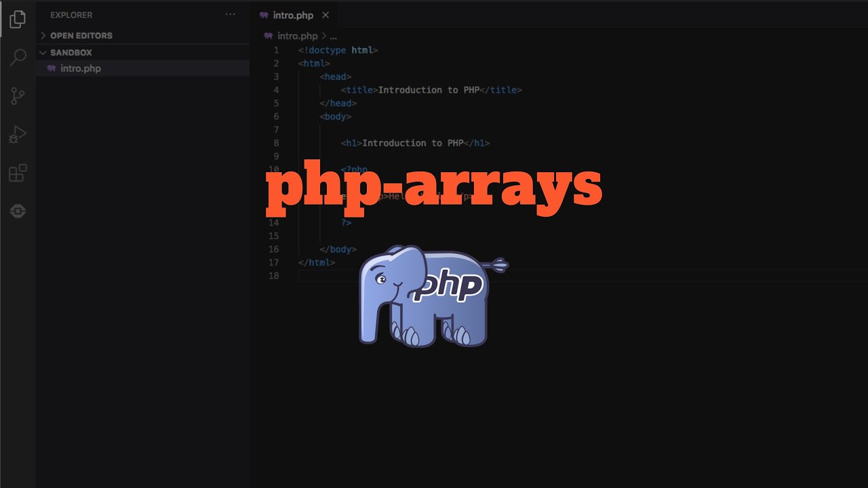Click the PHP file icon in the breadcrumb

[269, 36]
